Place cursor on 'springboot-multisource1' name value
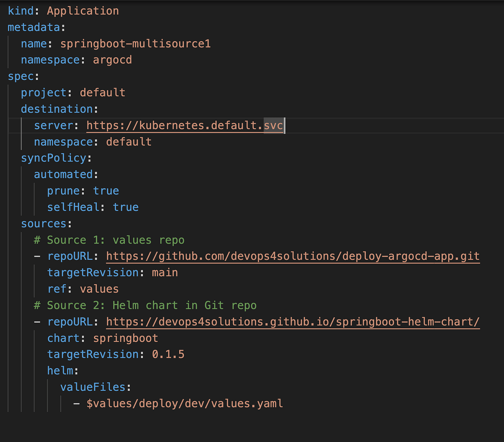 click(135, 44)
